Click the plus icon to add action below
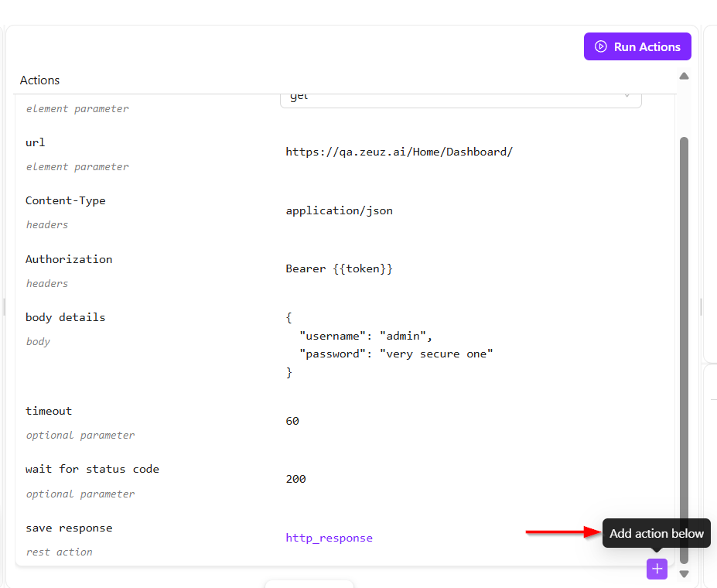 [x=657, y=569]
